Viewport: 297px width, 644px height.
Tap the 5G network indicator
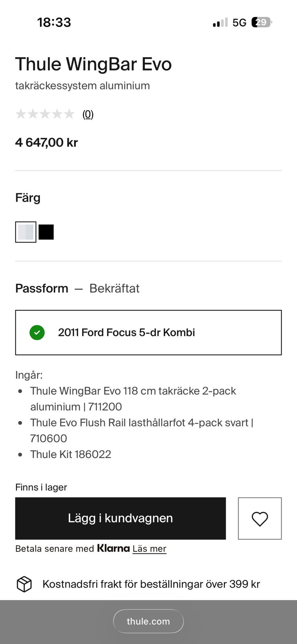(x=239, y=23)
